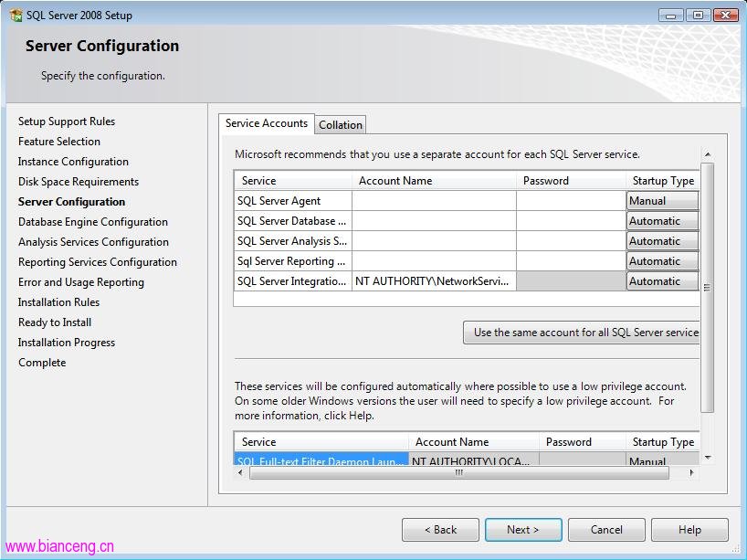Click the Next button
This screenshot has width=747, height=560.
coord(523,530)
